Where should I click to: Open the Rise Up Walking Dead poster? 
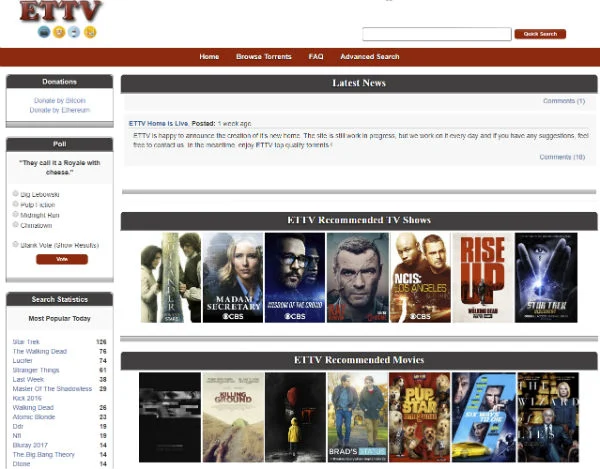483,277
